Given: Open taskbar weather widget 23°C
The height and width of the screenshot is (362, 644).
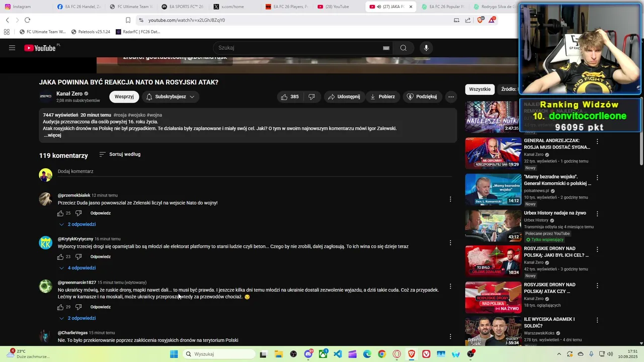Looking at the screenshot, I should (x=28, y=354).
